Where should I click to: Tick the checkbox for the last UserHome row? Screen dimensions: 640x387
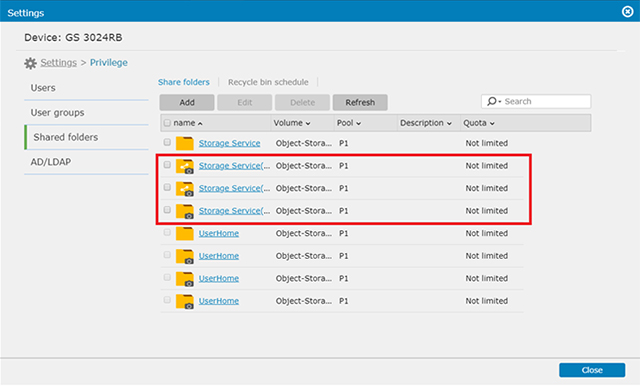point(167,300)
